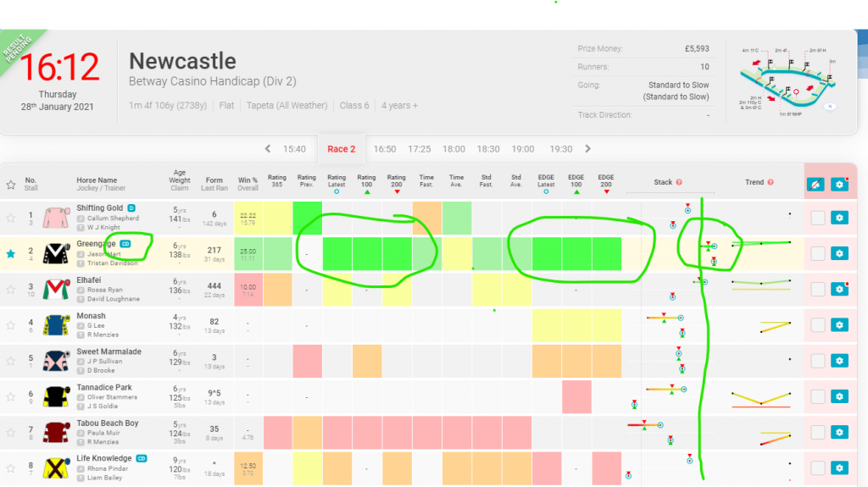The height and width of the screenshot is (487, 868).
Task: Switch to the 16:50 race tab
Action: 385,149
